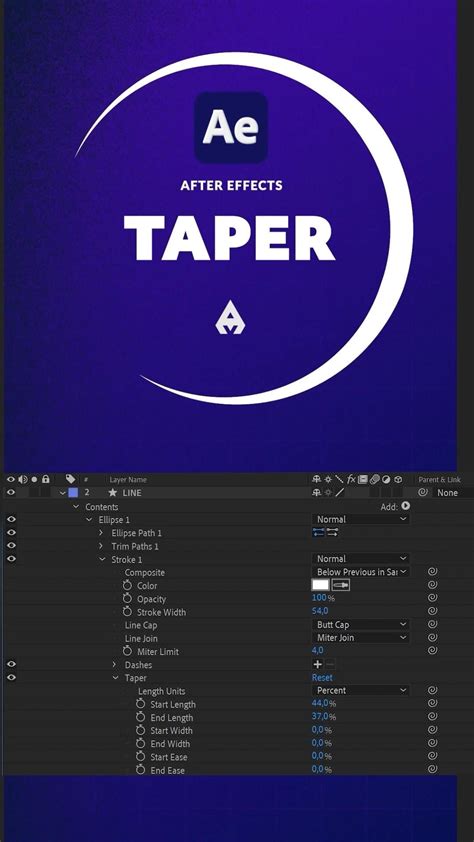
Task: Click the Layer Name column header
Action: pos(128,479)
